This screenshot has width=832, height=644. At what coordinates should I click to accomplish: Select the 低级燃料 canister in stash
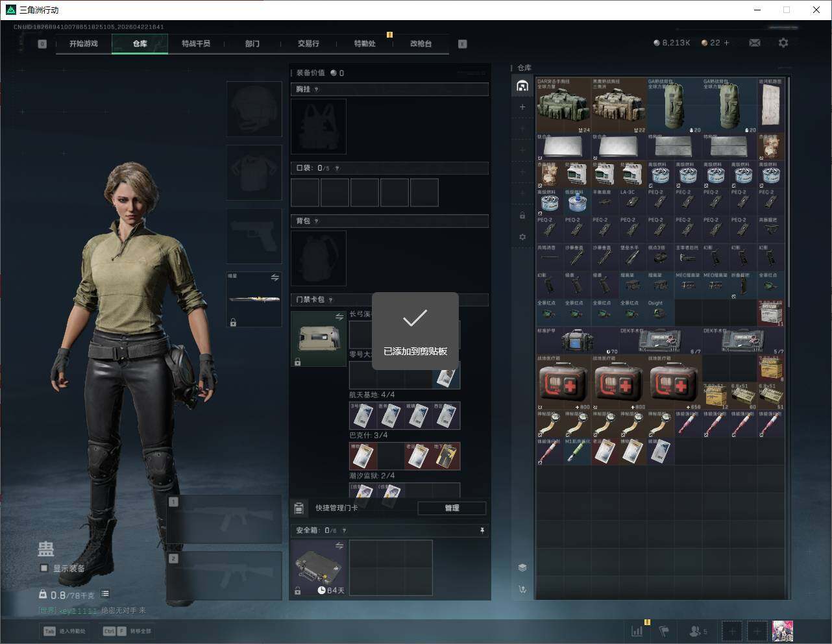[x=578, y=203]
